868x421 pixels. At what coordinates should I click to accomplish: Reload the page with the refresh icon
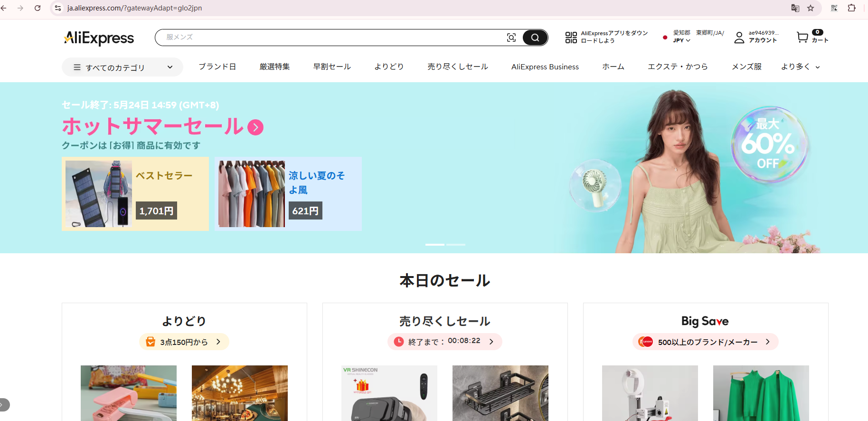point(38,8)
